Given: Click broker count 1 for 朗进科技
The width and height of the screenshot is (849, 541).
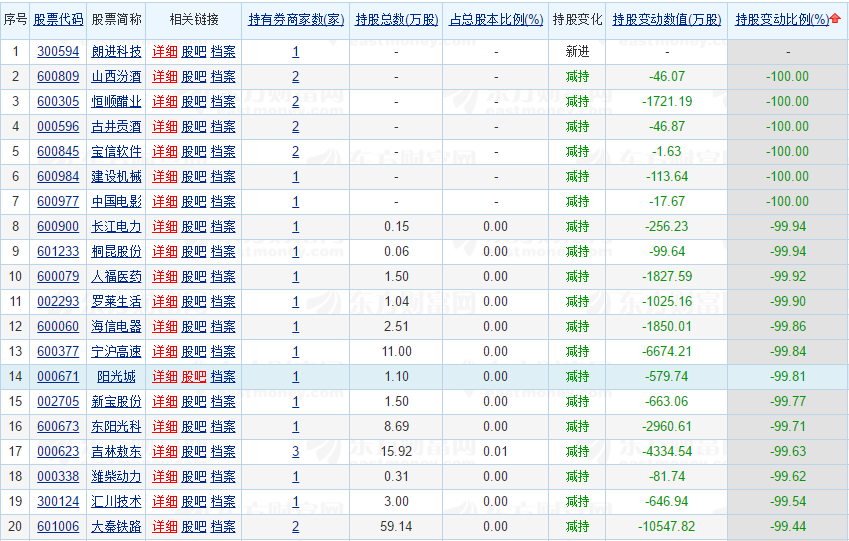Looking at the screenshot, I should point(296,51).
